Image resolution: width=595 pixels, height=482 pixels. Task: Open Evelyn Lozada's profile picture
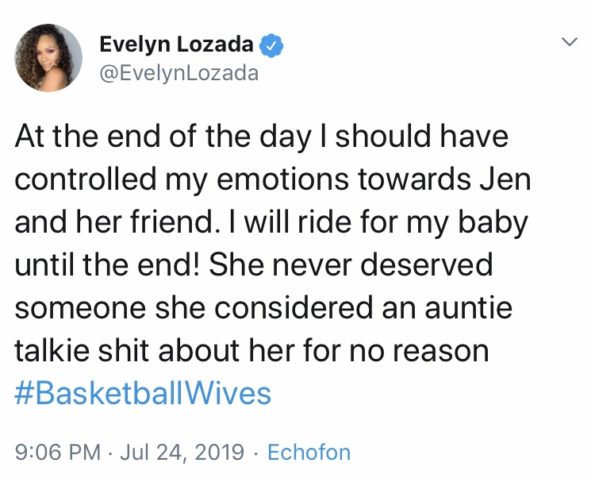48,58
